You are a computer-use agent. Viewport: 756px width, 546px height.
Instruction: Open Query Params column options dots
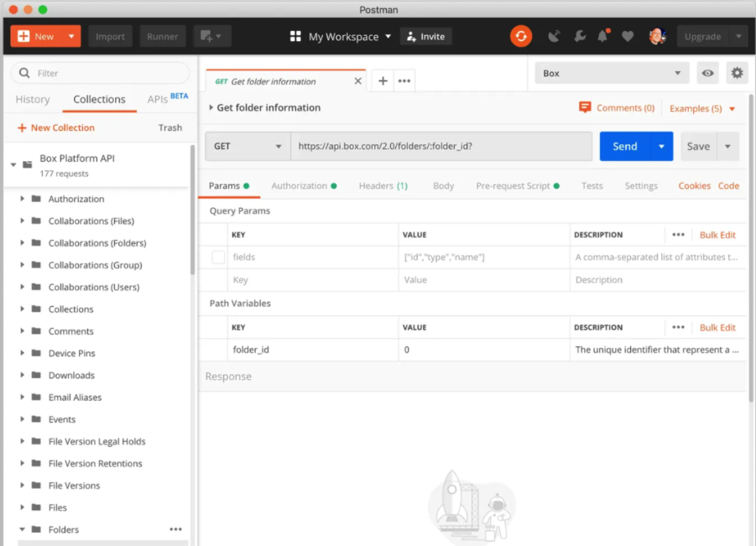(678, 235)
